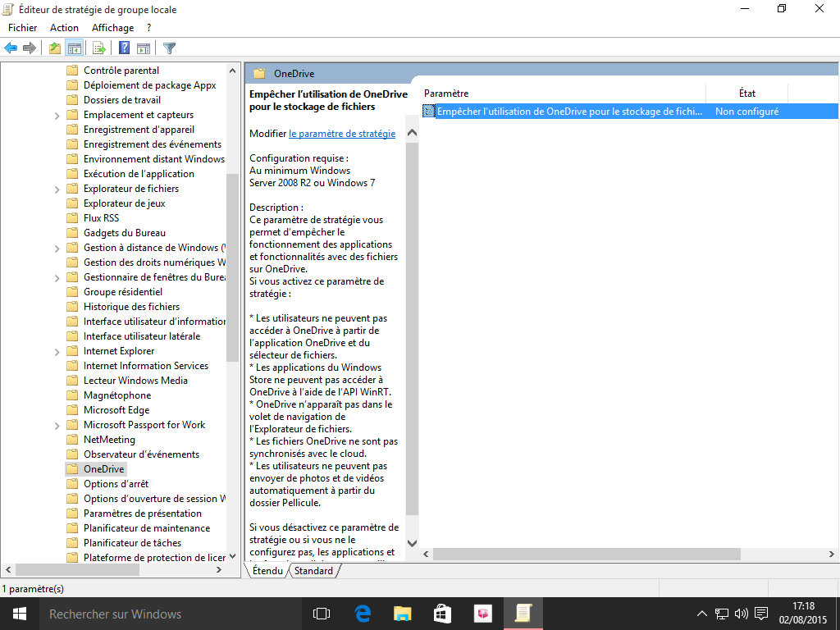Expand the Internet Explorer tree node
The height and width of the screenshot is (630, 840).
pyautogui.click(x=57, y=351)
